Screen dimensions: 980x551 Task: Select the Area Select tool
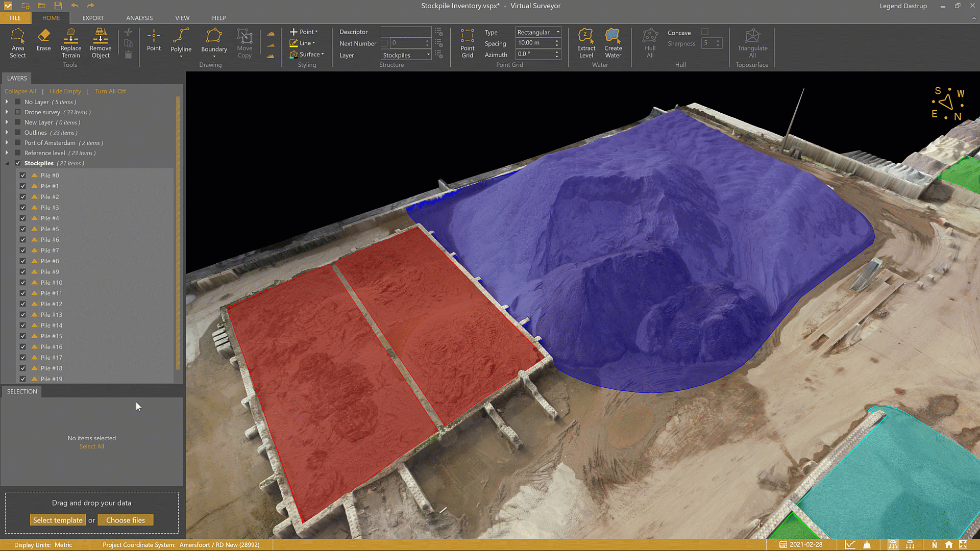click(17, 43)
